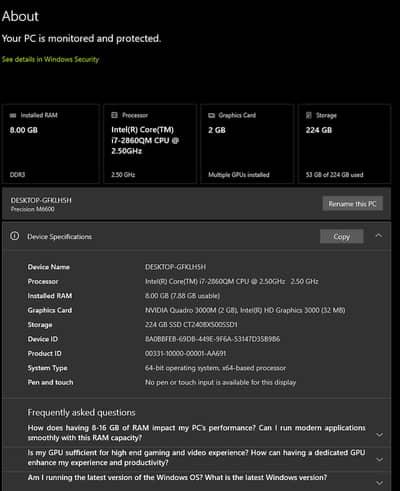Image resolution: width=400 pixels, height=491 pixels.
Task: Click Multiple GPUs installed text
Action: click(239, 175)
